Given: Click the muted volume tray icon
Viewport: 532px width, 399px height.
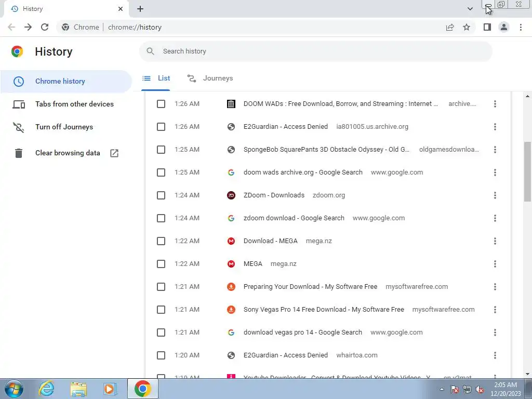Looking at the screenshot, I should point(480,390).
